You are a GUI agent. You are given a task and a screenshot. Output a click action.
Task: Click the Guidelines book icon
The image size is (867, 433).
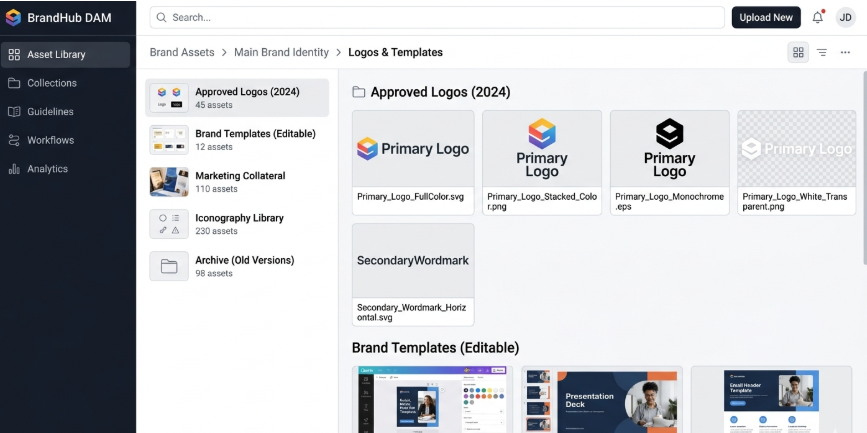pos(14,112)
